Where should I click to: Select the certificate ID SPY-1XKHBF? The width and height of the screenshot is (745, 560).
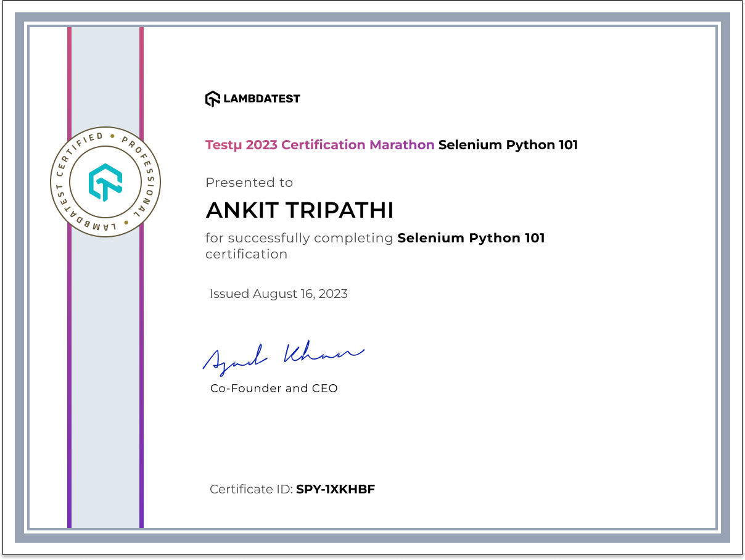(334, 488)
